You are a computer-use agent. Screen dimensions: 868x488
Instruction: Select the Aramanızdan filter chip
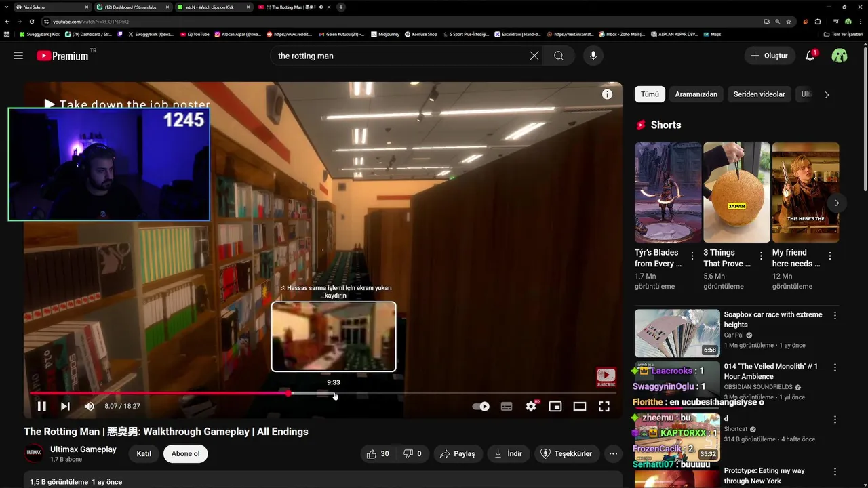(696, 94)
